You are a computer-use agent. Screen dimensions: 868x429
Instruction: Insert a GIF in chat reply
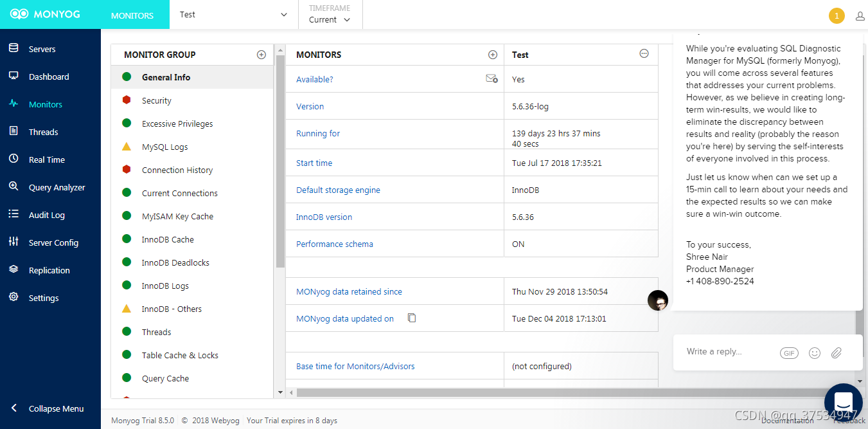click(x=789, y=353)
